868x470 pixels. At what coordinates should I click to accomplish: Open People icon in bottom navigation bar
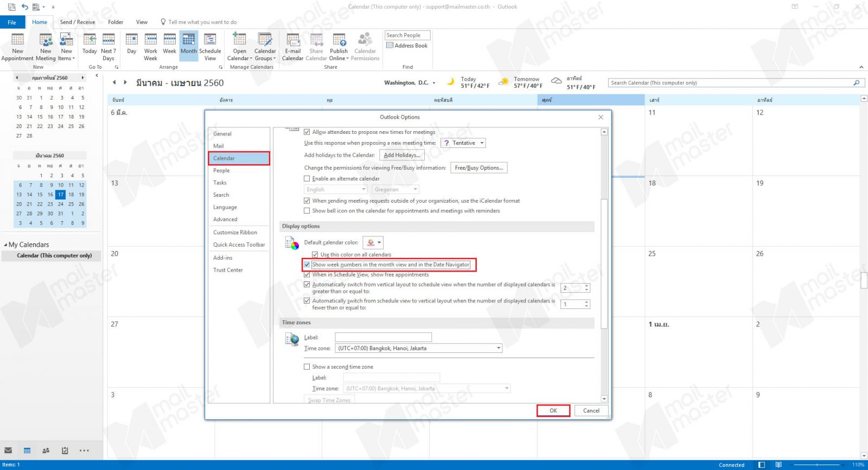pyautogui.click(x=46, y=450)
